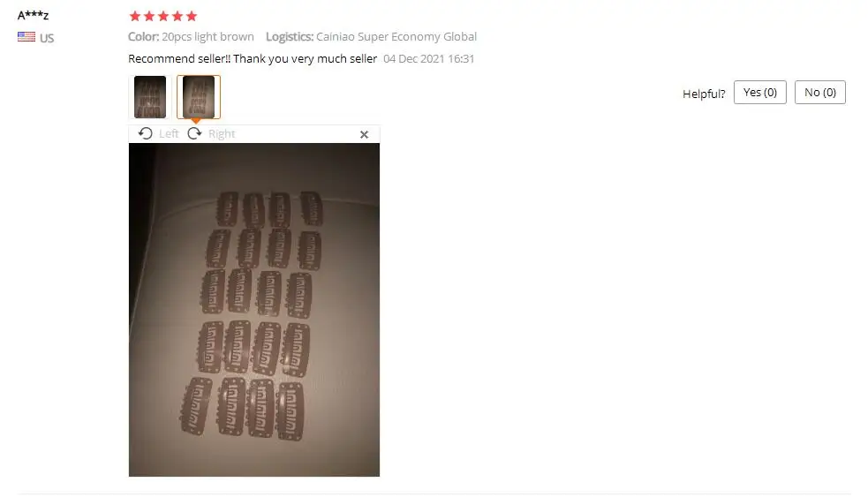Click the Cainiao Super Economy Global logistics text

click(x=396, y=36)
